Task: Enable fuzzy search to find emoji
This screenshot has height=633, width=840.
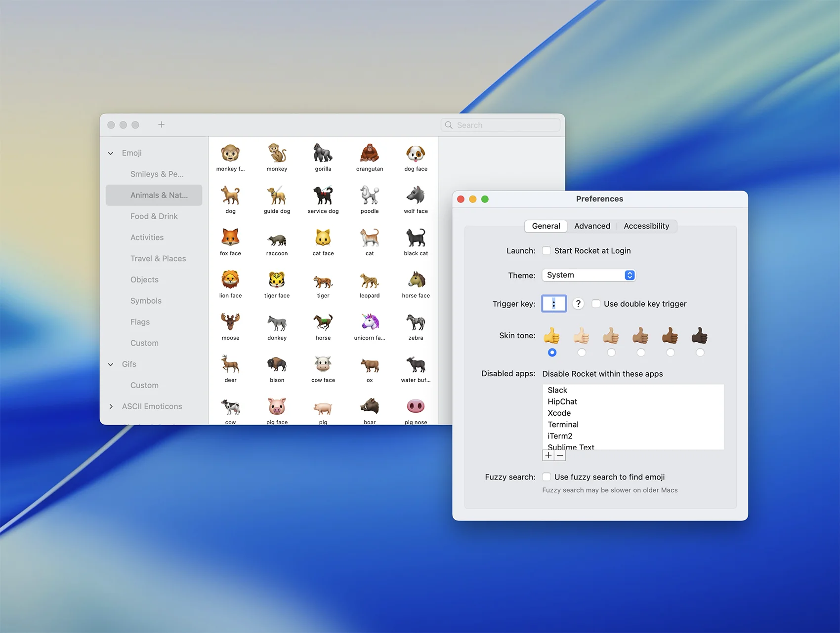Action: coord(546,477)
